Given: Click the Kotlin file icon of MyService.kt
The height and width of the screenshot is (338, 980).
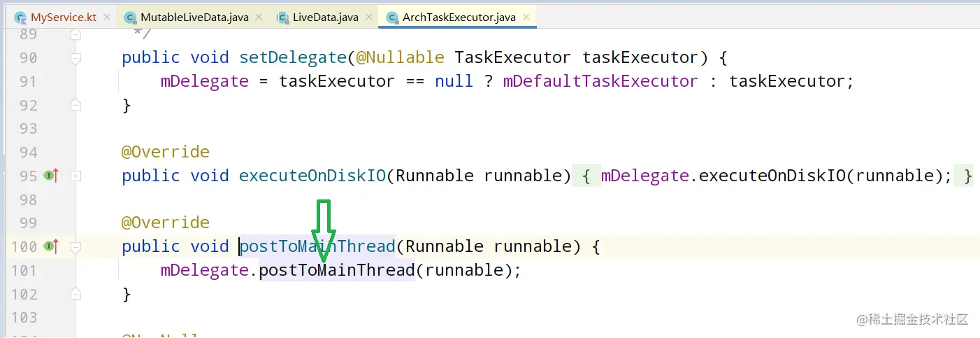Looking at the screenshot, I should point(21,17).
